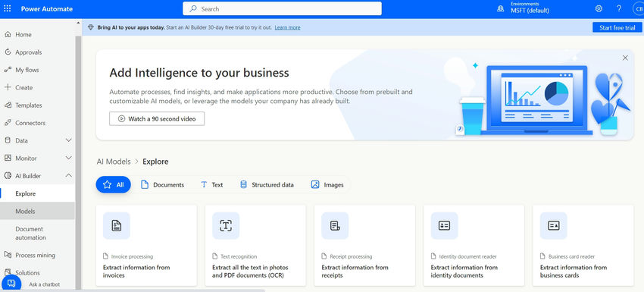
Task: Click the Data database icon
Action: [8, 140]
